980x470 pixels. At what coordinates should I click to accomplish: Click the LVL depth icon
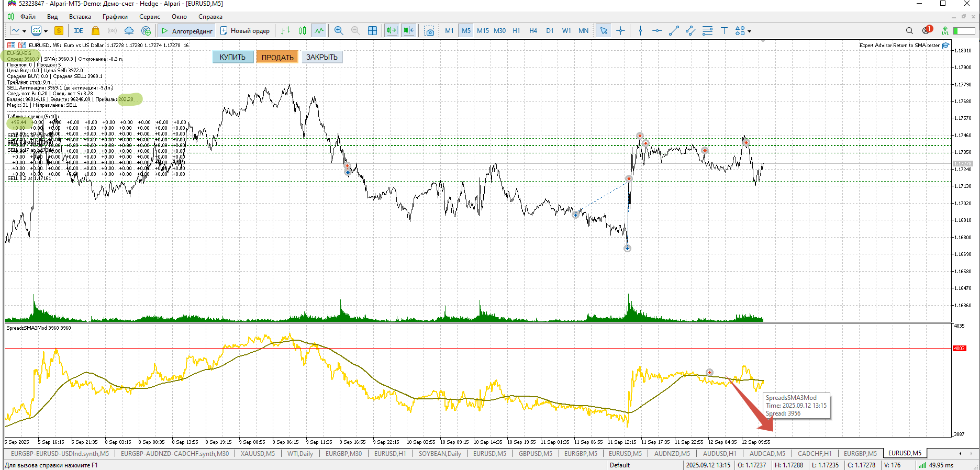pyautogui.click(x=945, y=31)
